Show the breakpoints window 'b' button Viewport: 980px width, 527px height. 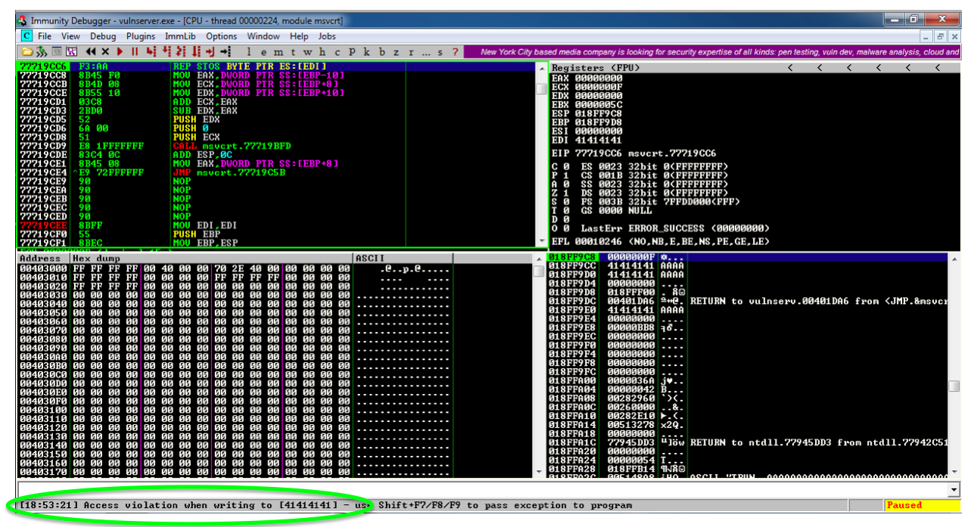[x=382, y=52]
